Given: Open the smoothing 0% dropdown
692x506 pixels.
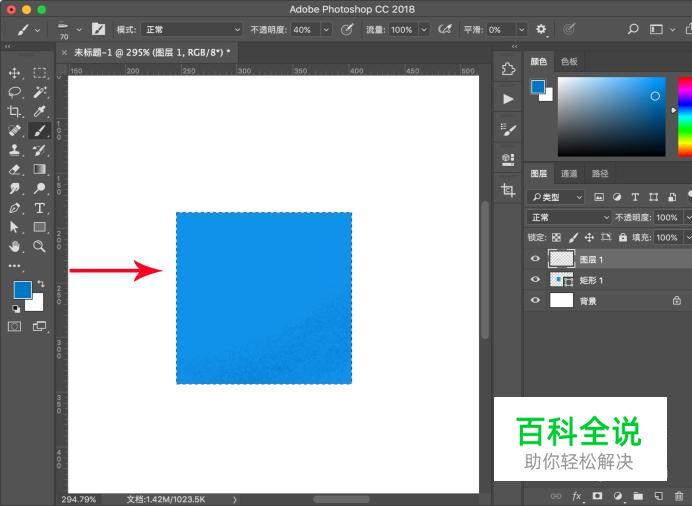Looking at the screenshot, I should pos(522,30).
